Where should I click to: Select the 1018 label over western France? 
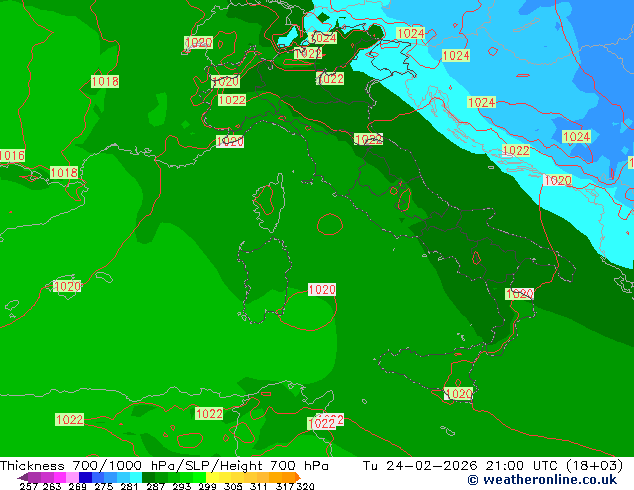pyautogui.click(x=105, y=81)
